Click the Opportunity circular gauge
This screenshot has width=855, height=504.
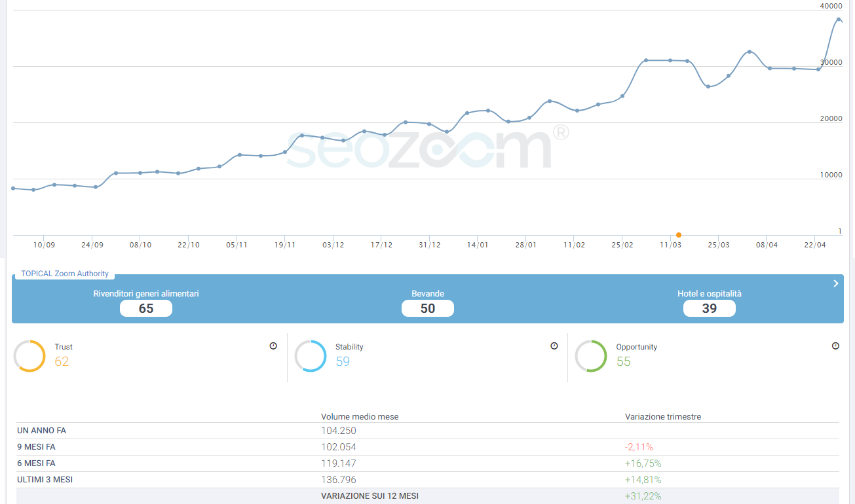[591, 356]
